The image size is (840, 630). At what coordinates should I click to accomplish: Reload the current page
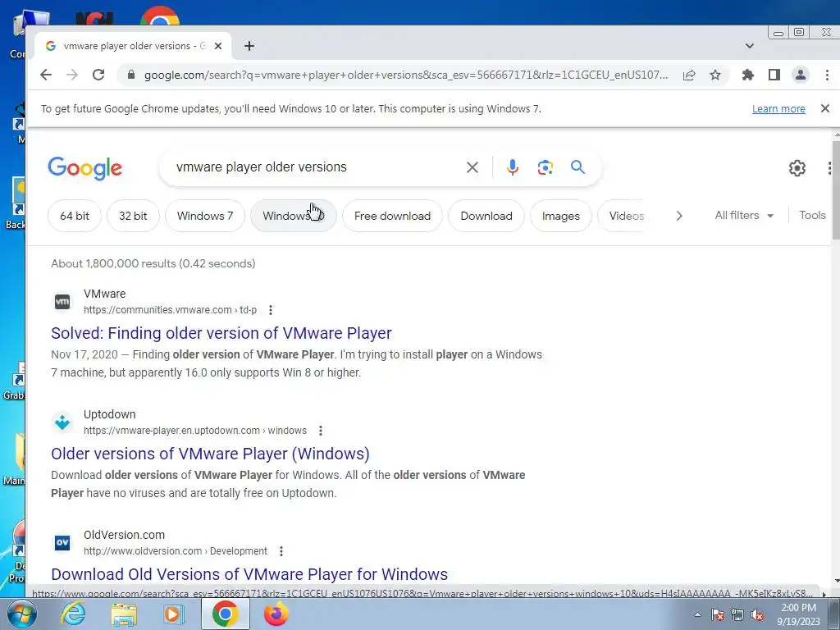(x=98, y=75)
